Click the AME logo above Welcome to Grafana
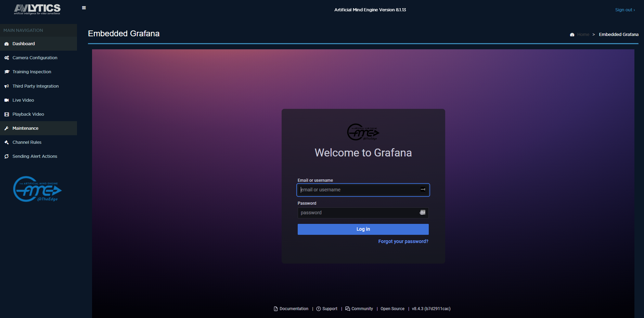The width and height of the screenshot is (644, 318). (x=363, y=132)
